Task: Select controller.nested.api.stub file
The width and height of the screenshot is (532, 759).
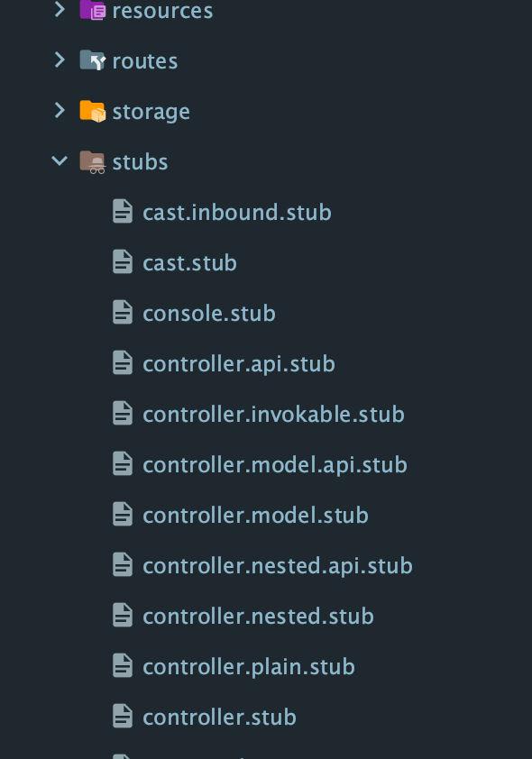Action: click(278, 566)
